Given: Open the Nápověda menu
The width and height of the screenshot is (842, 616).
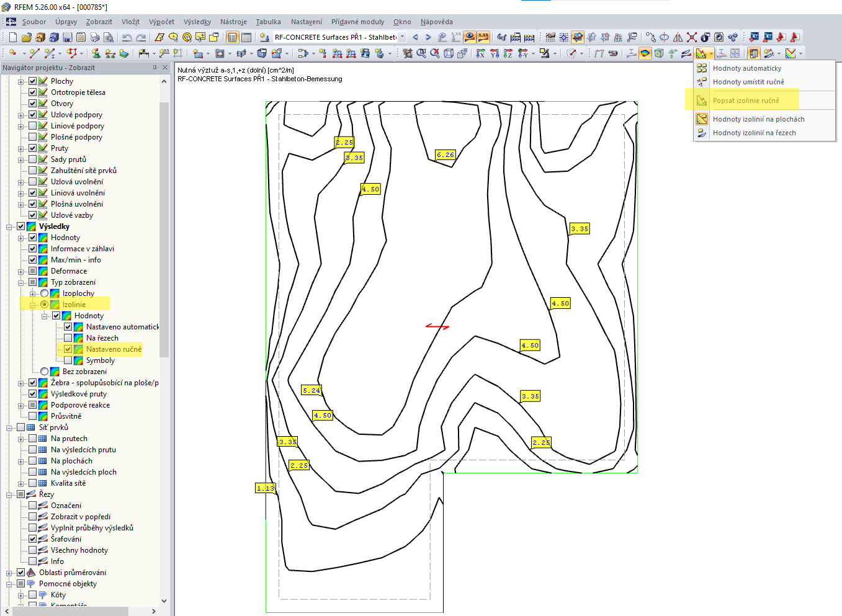Looking at the screenshot, I should (436, 22).
